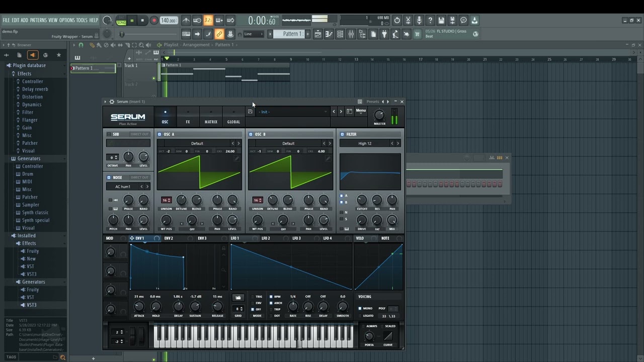Toggle the MONO voicing checkbox
This screenshot has width=644, height=362.
pos(360,308)
